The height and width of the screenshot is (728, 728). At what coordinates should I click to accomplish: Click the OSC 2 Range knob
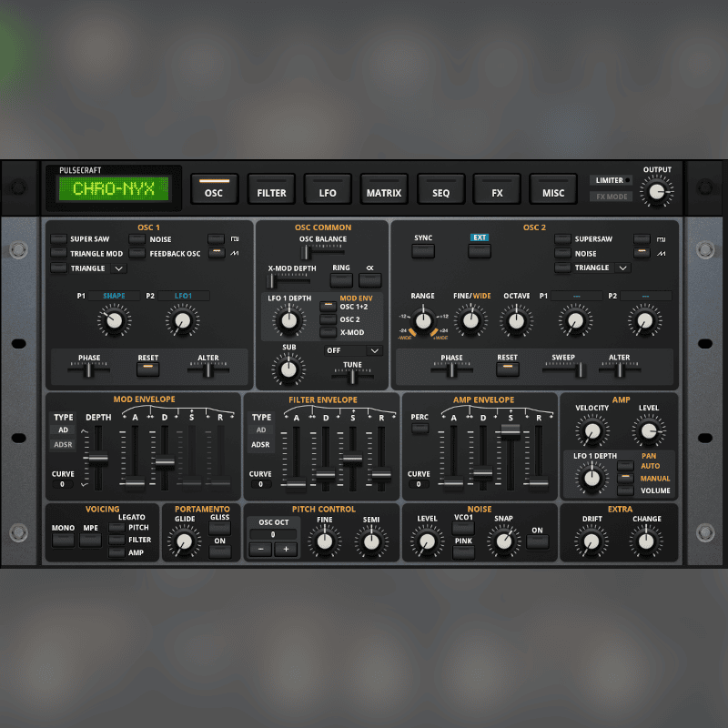click(x=422, y=319)
